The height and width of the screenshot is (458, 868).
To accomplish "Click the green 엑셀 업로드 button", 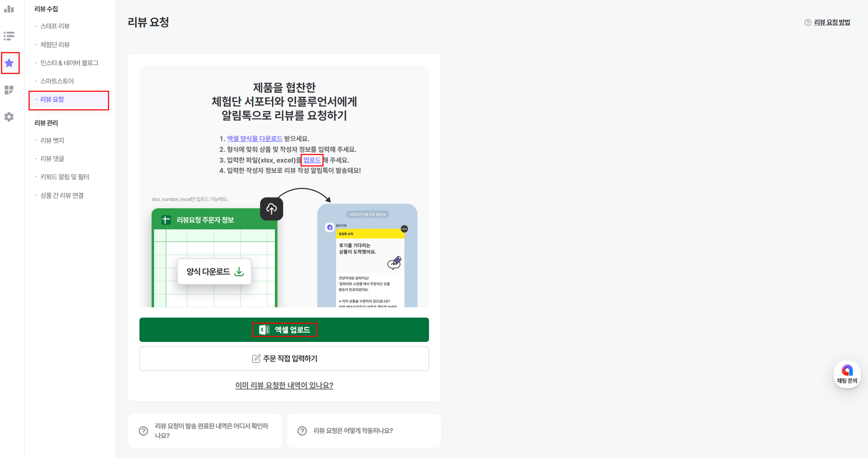I will 284,330.
